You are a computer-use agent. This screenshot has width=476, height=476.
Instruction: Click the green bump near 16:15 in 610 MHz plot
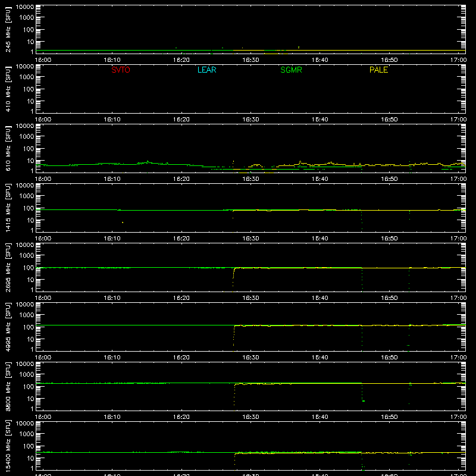148,162
